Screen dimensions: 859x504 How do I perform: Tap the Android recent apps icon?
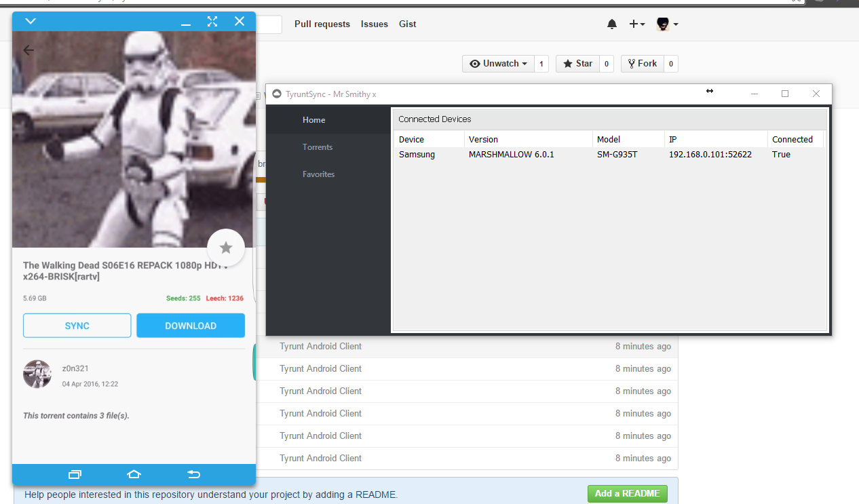(x=75, y=474)
